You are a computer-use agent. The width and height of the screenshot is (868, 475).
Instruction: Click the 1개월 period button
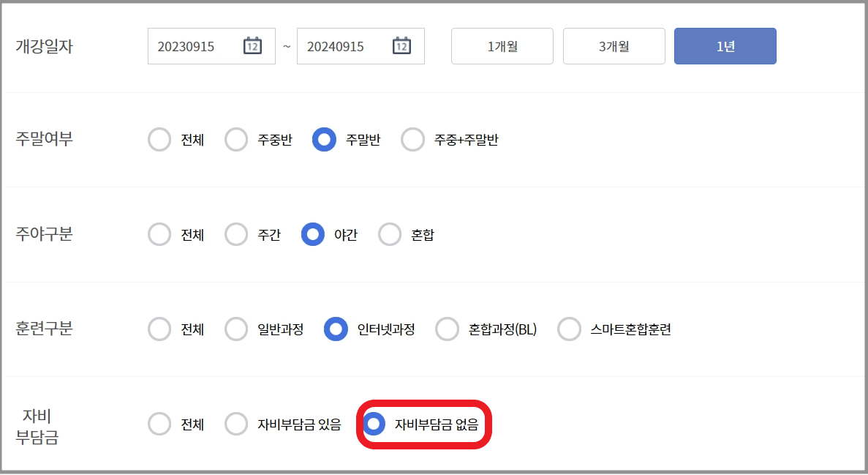(502, 45)
